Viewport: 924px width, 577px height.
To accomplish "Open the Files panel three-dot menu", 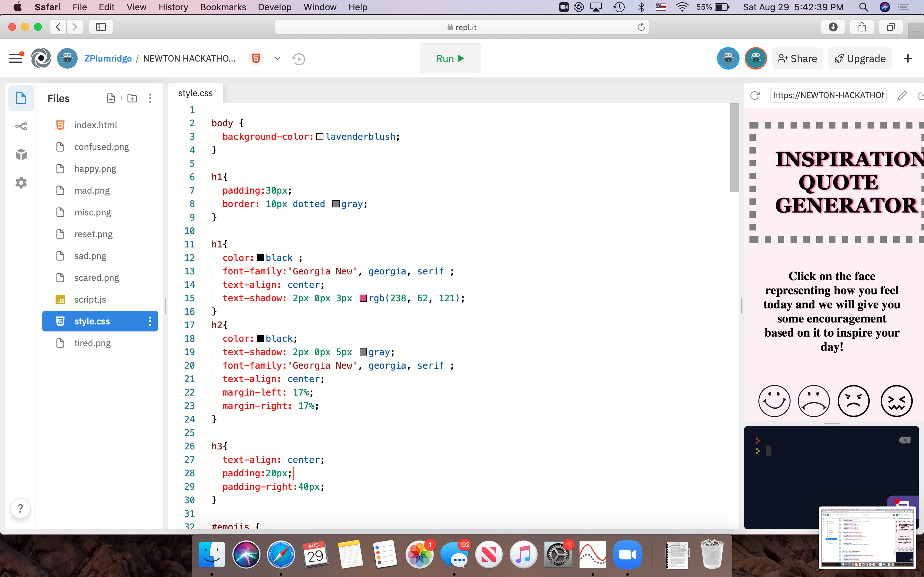I will click(150, 98).
